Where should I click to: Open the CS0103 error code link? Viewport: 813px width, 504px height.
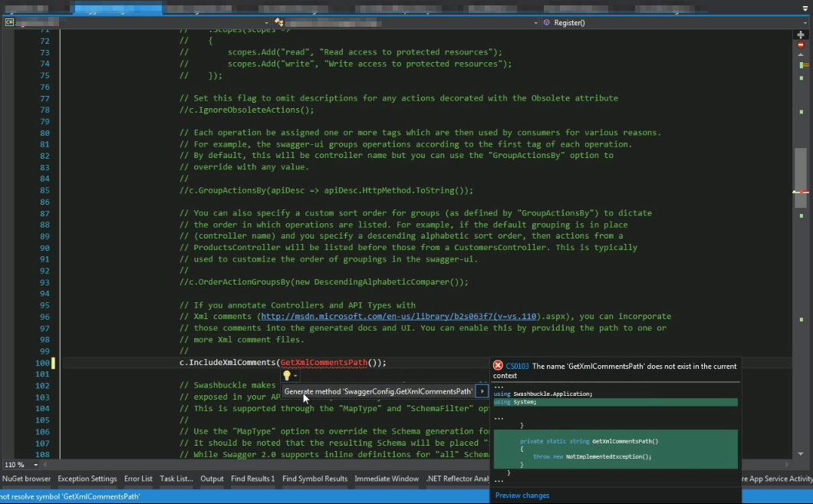pos(517,366)
